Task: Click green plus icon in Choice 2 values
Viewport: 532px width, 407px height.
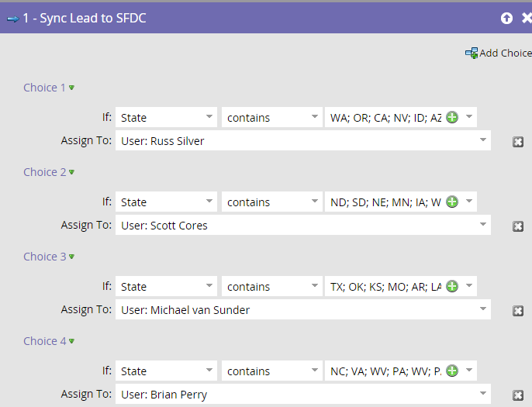Action: pyautogui.click(x=452, y=202)
